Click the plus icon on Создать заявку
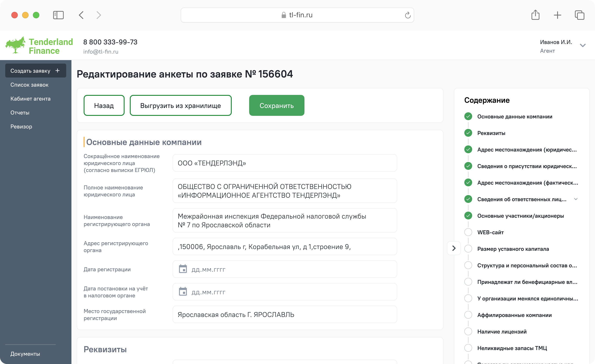Screen dimensions: 595x364 [x=57, y=71]
